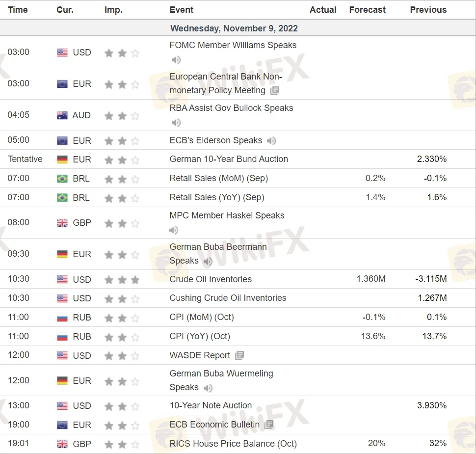Viewport: 476px width, 454px height.
Task: Click the Wednesday, November 9, 2022 date row
Action: point(234,28)
